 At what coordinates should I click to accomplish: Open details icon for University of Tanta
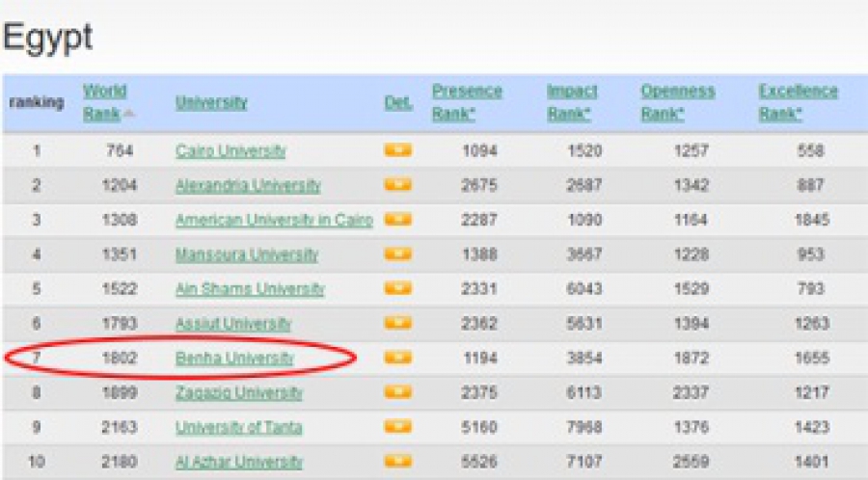click(398, 426)
